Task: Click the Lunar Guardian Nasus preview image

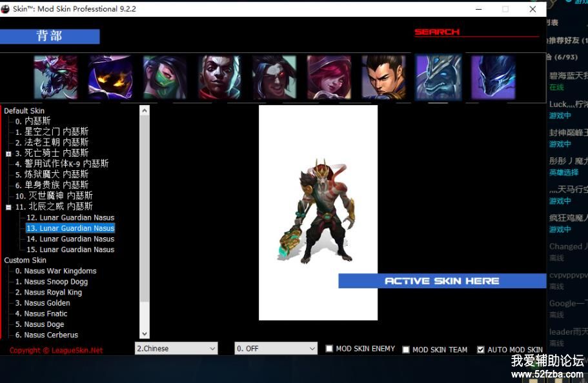Action: click(x=318, y=213)
